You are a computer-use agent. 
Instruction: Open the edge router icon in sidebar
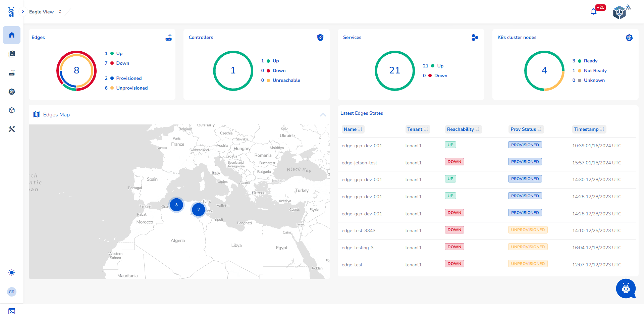pos(12,73)
